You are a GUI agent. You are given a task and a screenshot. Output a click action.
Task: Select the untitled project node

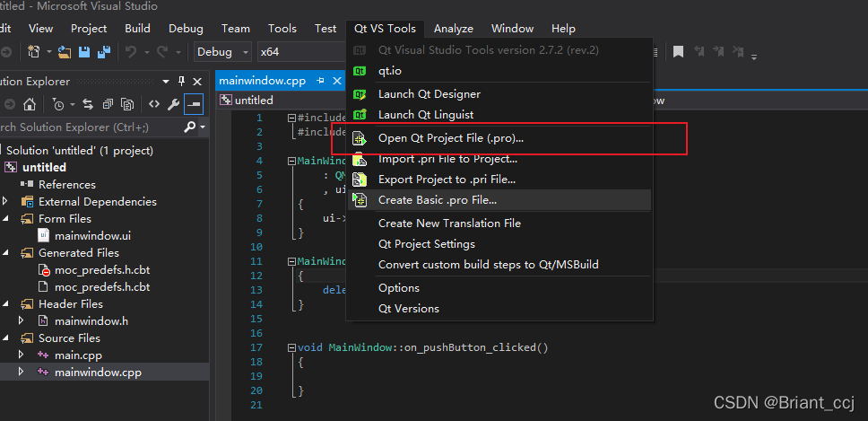point(44,167)
